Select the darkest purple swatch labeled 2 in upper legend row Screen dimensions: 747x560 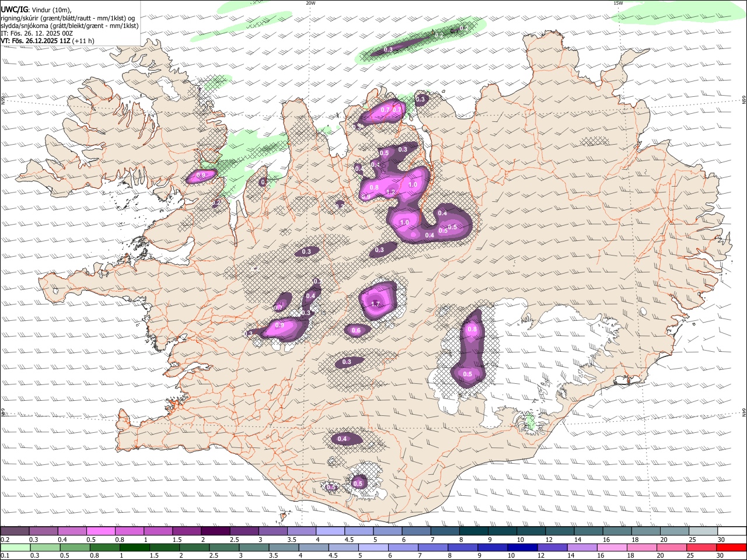click(x=215, y=531)
